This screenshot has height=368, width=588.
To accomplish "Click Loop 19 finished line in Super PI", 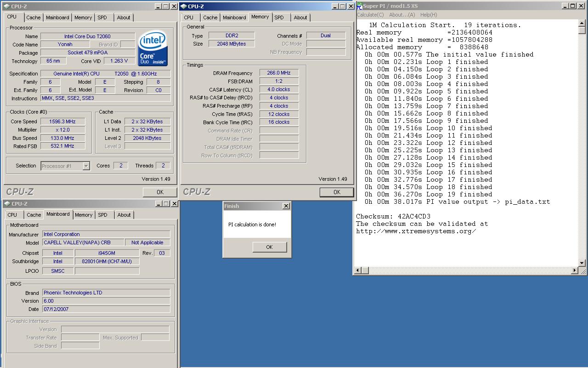I will coord(429,194).
